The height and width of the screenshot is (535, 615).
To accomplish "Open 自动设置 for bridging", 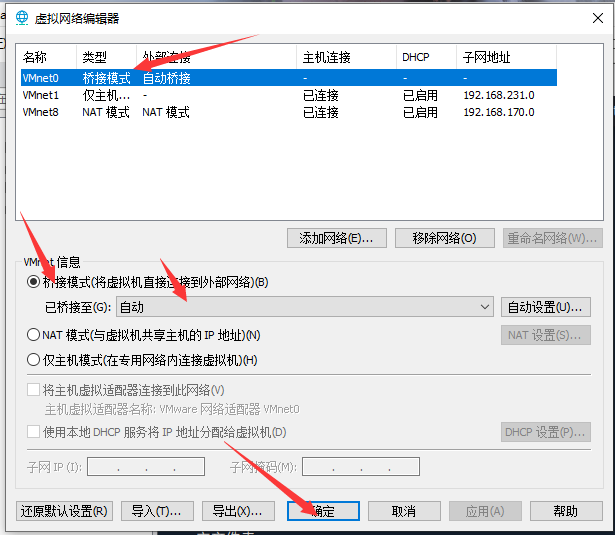I will (x=546, y=306).
